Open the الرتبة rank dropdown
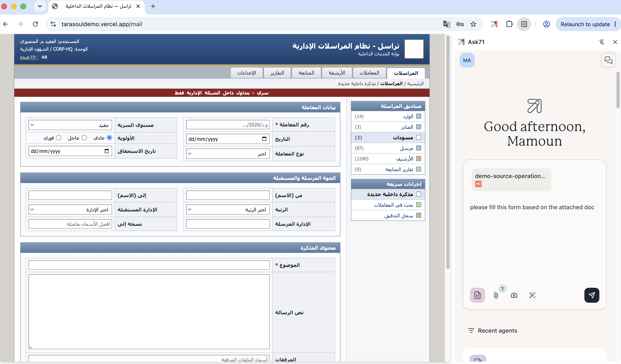The width and height of the screenshot is (621, 364). (228, 210)
